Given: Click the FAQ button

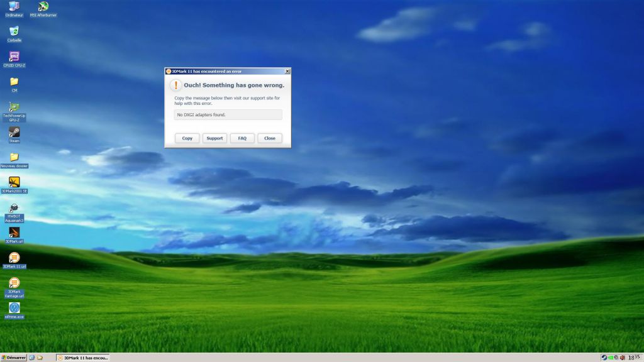Looking at the screenshot, I should (x=242, y=138).
